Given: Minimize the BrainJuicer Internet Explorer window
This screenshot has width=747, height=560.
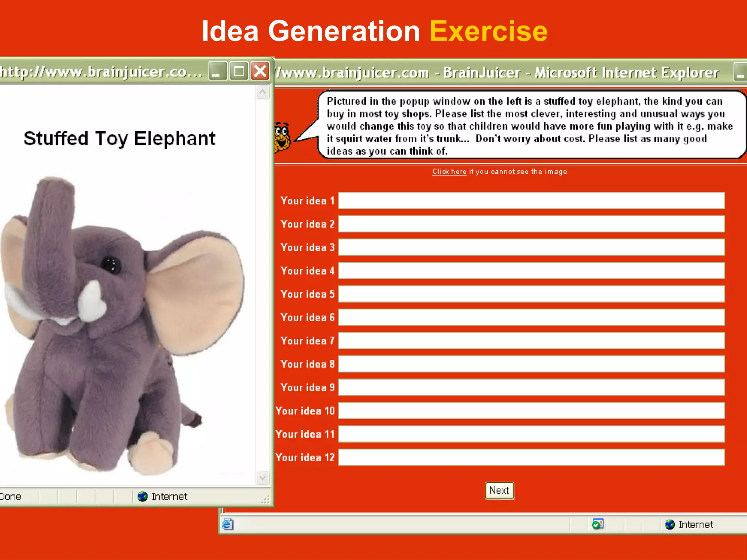Looking at the screenshot, I should (x=740, y=72).
